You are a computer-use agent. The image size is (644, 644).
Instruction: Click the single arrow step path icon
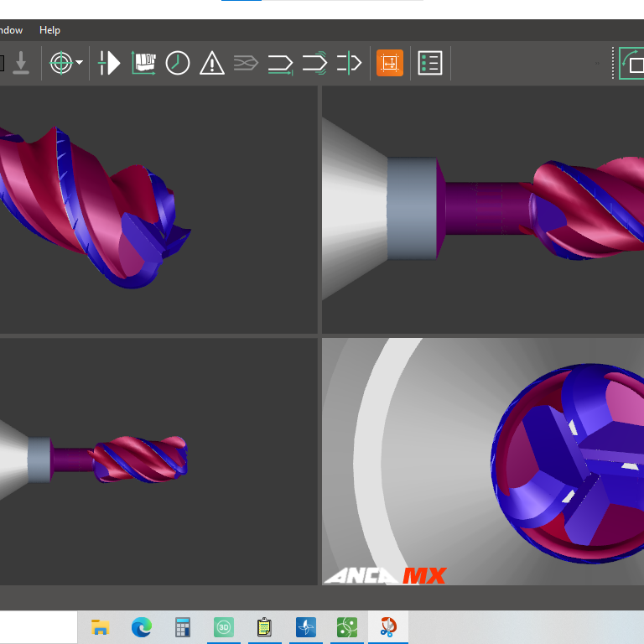coord(280,63)
